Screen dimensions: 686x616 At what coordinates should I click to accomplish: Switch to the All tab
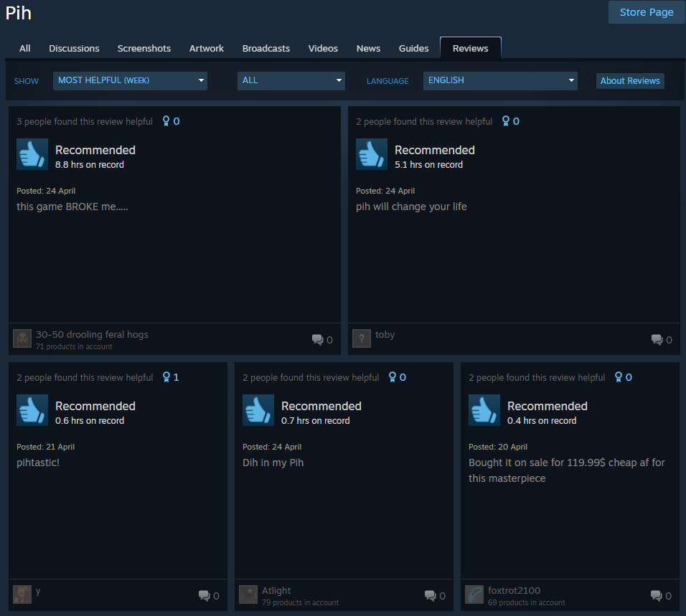pyautogui.click(x=25, y=49)
